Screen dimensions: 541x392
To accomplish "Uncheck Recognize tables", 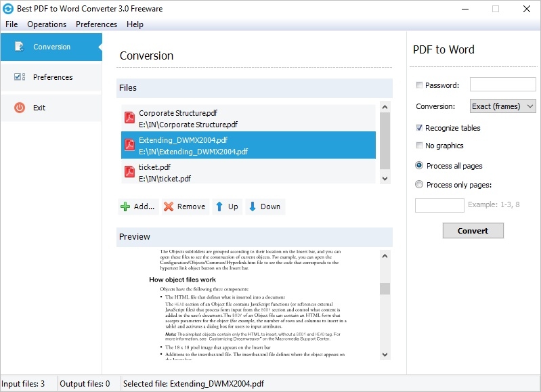I will coord(420,128).
